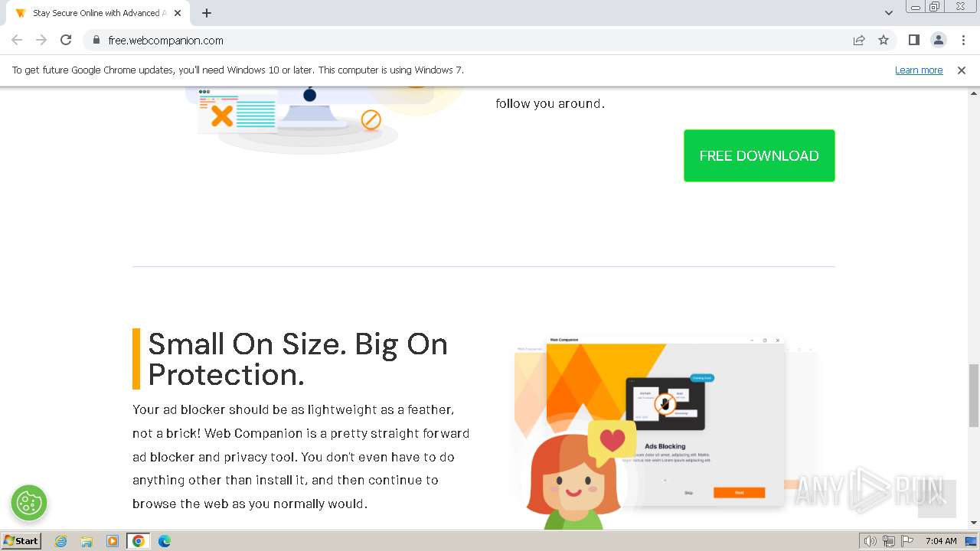
Task: Click the share page icon
Action: point(859,40)
